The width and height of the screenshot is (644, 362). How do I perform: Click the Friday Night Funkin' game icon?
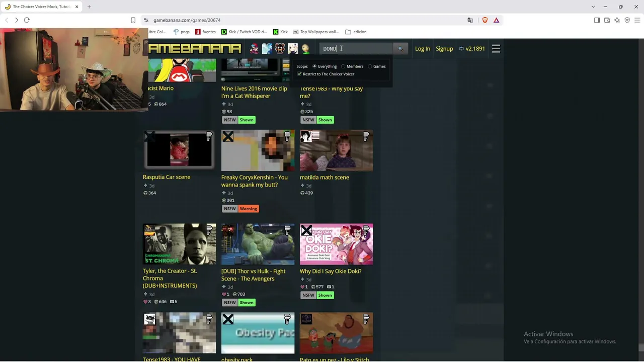(x=254, y=49)
